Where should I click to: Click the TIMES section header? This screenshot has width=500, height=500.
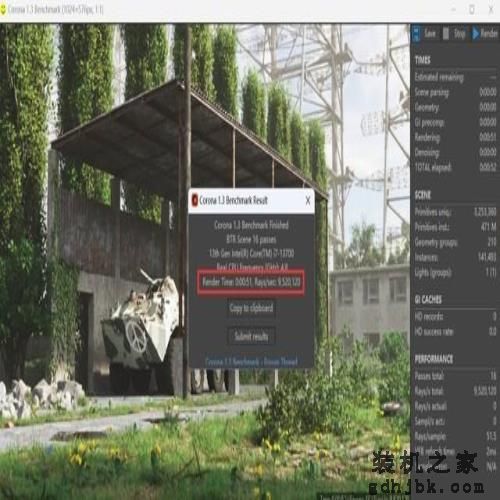(422, 60)
